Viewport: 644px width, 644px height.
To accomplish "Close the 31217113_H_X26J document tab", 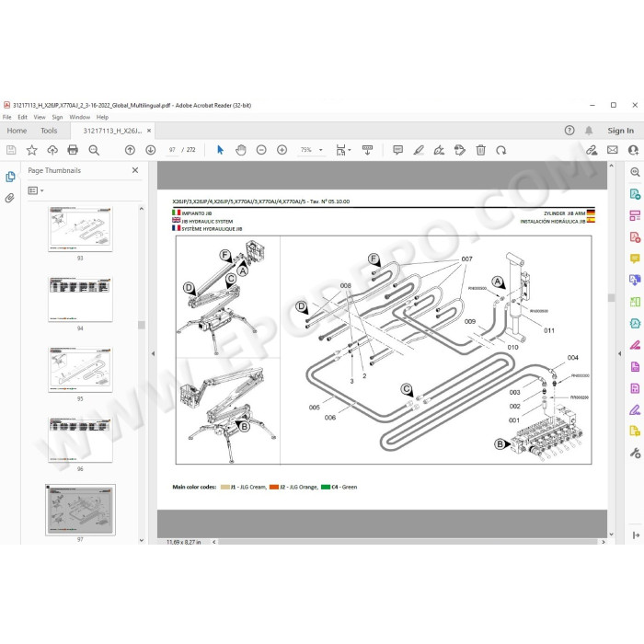I will click(x=149, y=131).
